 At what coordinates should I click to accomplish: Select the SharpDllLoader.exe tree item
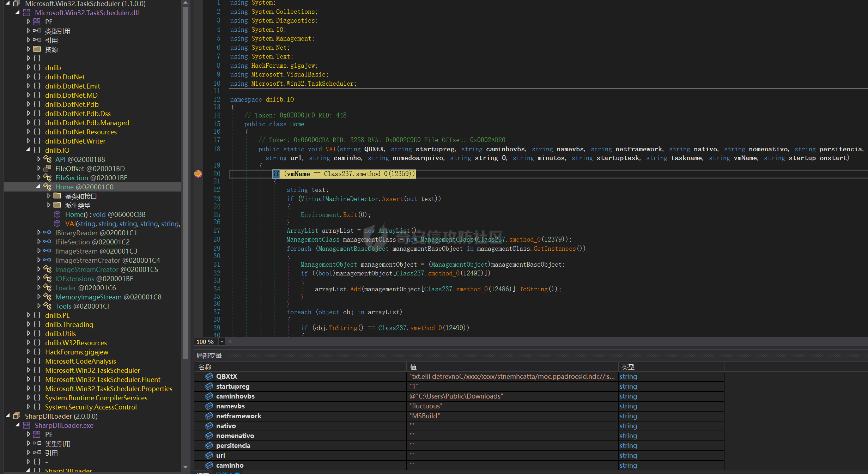[64, 425]
